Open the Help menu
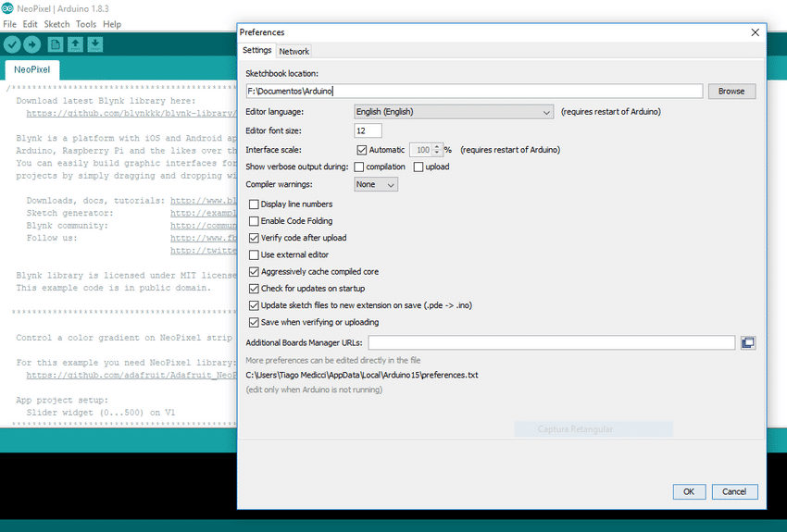787x532 pixels. [112, 24]
